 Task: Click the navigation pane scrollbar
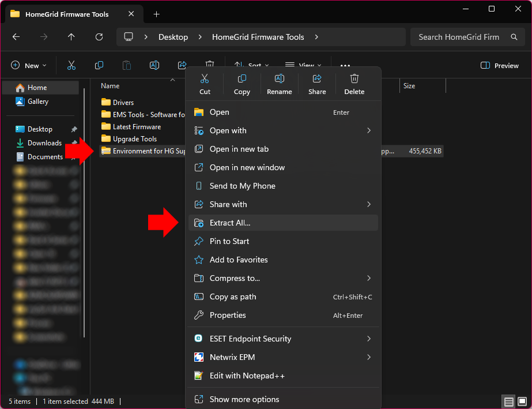point(84,212)
